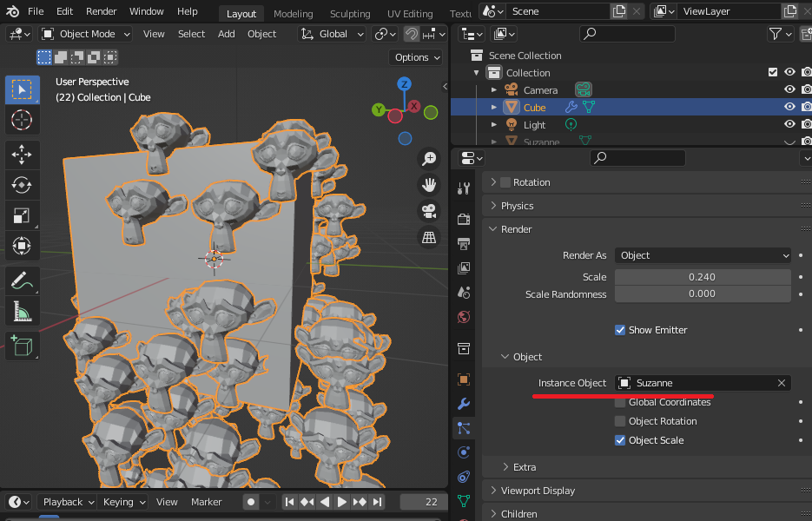Open the Global orientation dropdown

coord(332,34)
